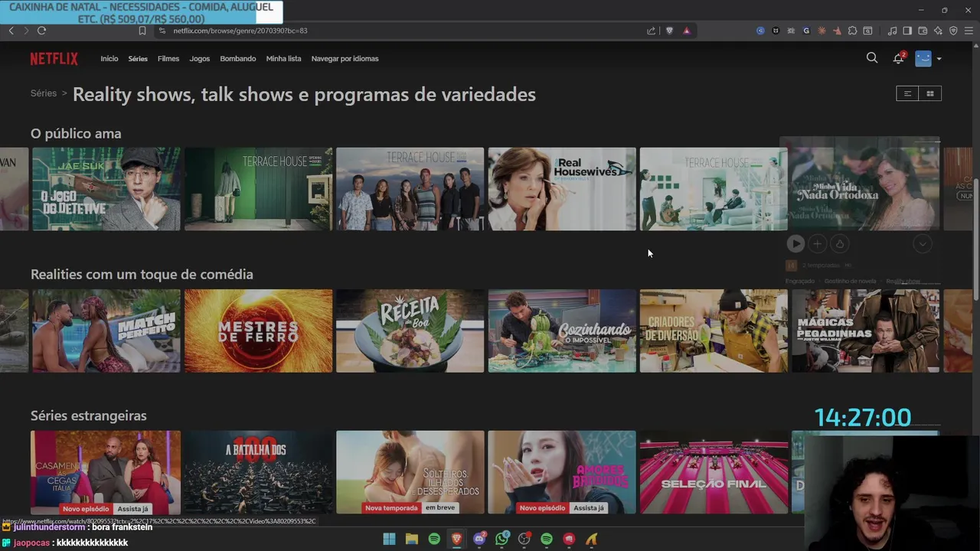Select the Séries navigation item
This screenshot has width=980, height=551.
pyautogui.click(x=138, y=59)
